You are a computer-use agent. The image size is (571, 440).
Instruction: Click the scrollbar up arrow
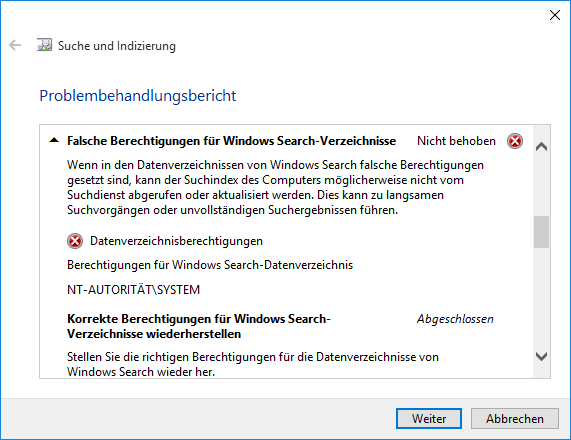pos(542,147)
